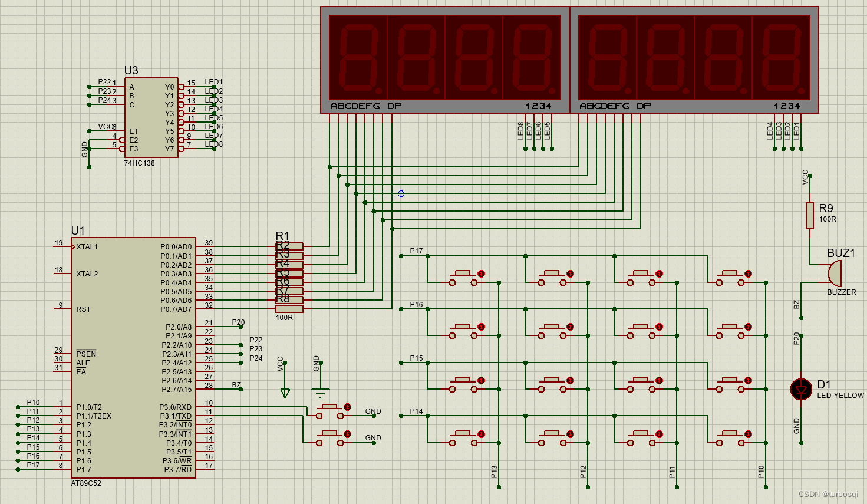Select the U1 AT89C52 microcontroller
The height and width of the screenshot is (504, 867).
click(x=133, y=358)
